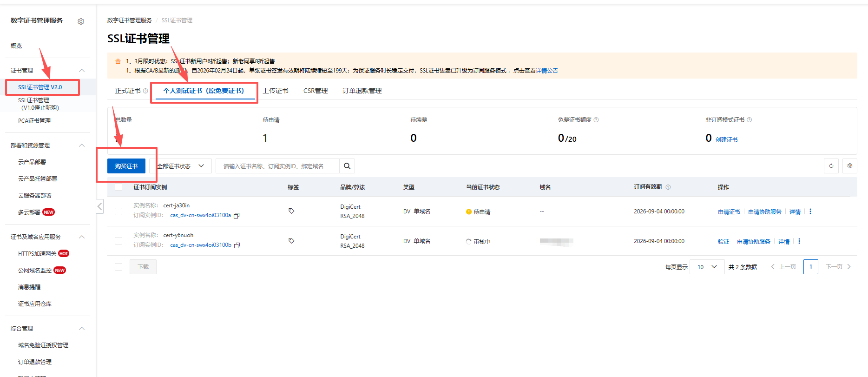Collapse the left sidebar with arrow handle

pos(100,206)
